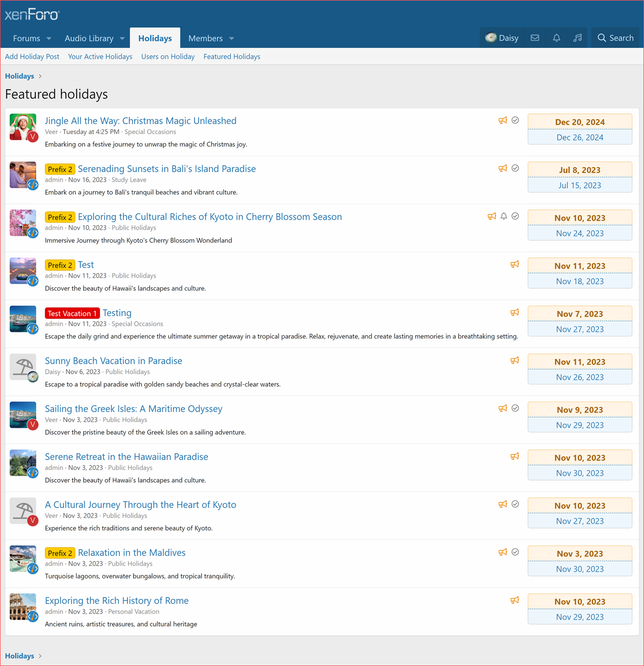Screen dimensions: 644x666
Task: Open Search from the header
Action: [x=615, y=37]
